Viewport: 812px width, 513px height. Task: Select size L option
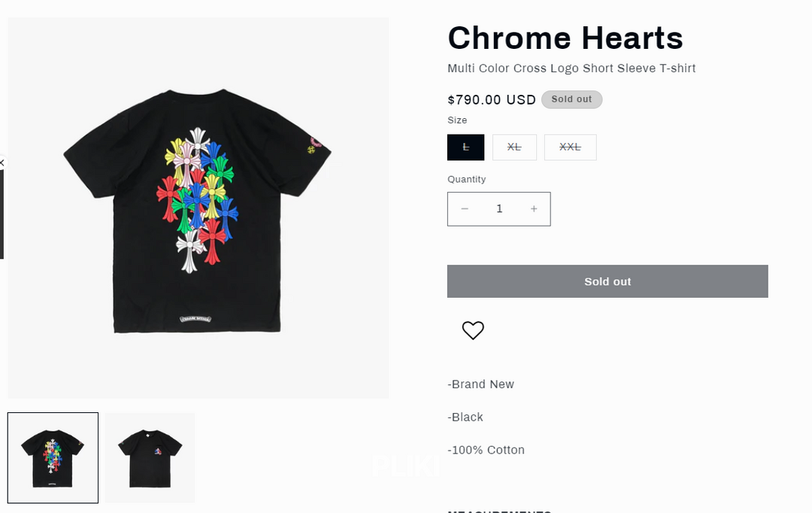(x=465, y=147)
